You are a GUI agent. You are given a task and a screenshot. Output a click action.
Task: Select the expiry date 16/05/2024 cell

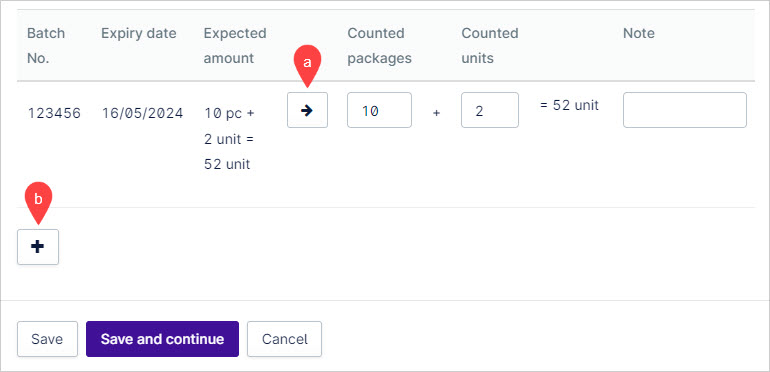[142, 113]
